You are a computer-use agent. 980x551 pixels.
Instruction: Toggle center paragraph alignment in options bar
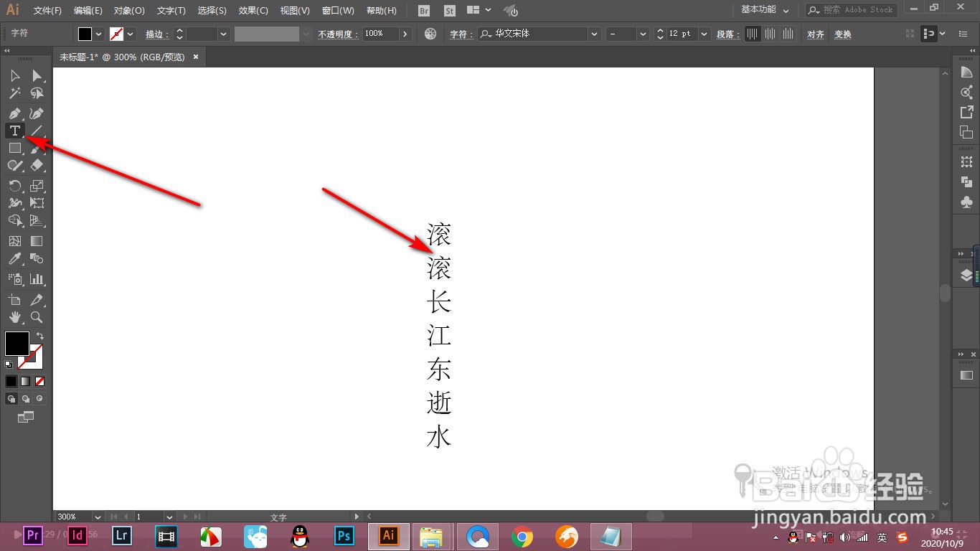pyautogui.click(x=770, y=34)
